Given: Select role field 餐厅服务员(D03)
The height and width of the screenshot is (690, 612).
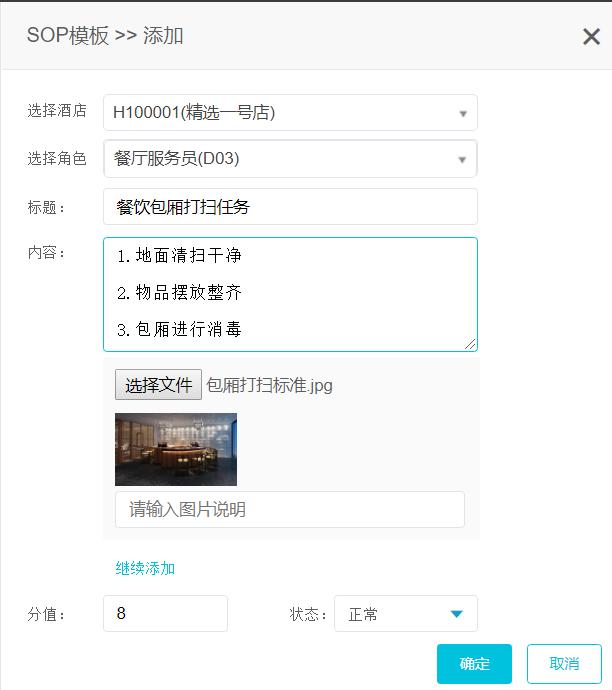Looking at the screenshot, I should [x=290, y=158].
